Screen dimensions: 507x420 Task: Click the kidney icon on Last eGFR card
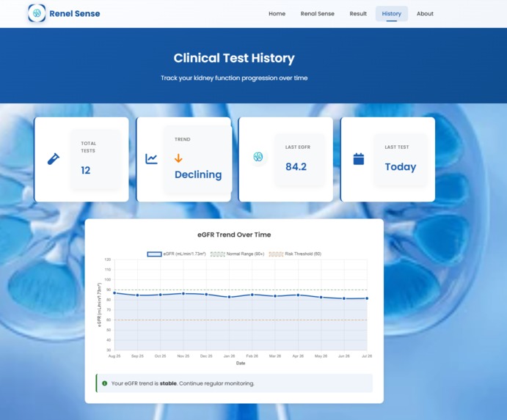(x=258, y=157)
